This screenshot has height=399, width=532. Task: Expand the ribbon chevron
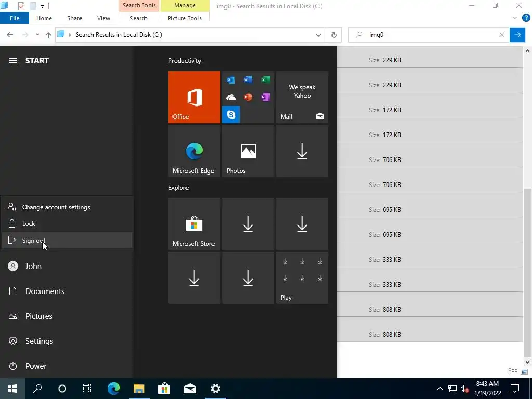click(515, 18)
